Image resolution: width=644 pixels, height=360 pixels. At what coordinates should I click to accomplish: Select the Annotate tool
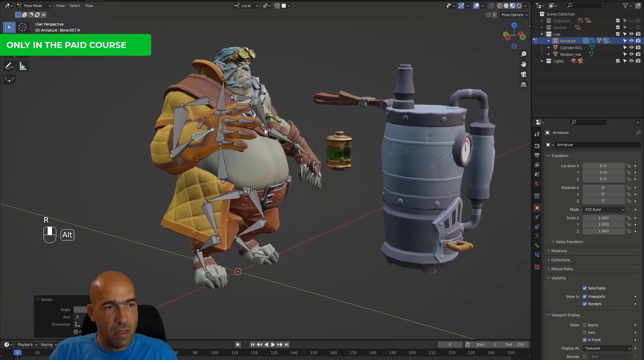coord(9,66)
